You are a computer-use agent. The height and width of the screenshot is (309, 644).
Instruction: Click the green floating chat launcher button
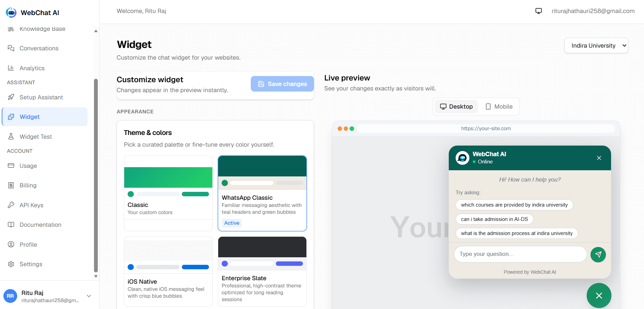pos(599,295)
